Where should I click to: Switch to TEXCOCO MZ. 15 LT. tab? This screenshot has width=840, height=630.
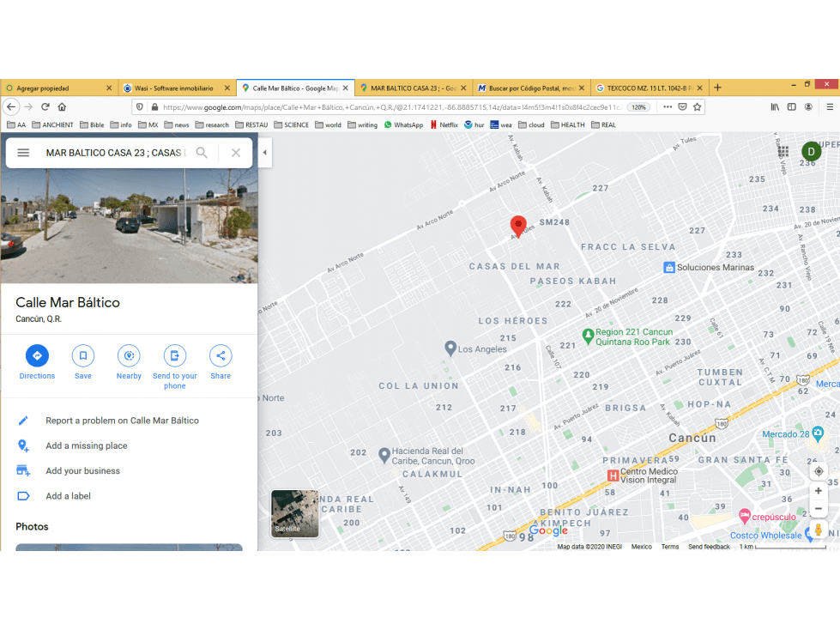click(649, 88)
